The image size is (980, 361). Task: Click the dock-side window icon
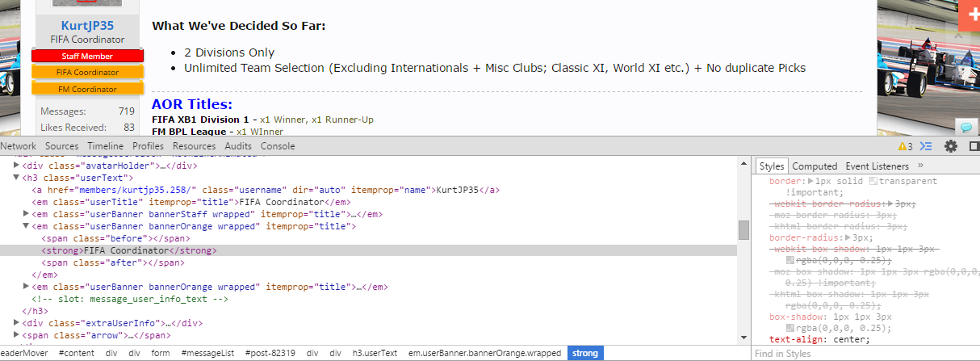[x=974, y=146]
